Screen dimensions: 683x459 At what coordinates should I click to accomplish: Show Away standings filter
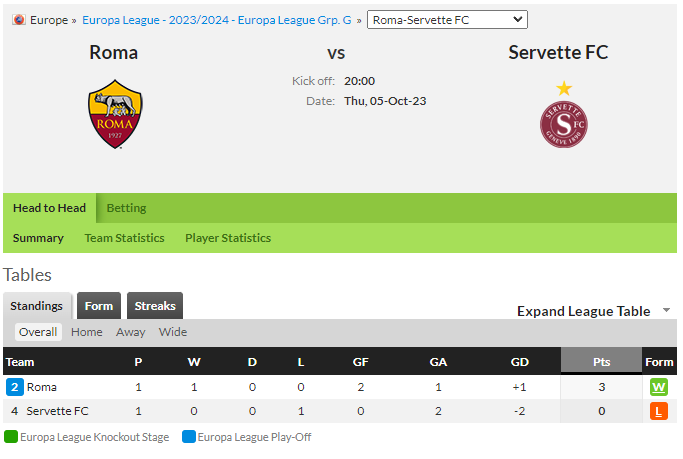pyautogui.click(x=131, y=332)
